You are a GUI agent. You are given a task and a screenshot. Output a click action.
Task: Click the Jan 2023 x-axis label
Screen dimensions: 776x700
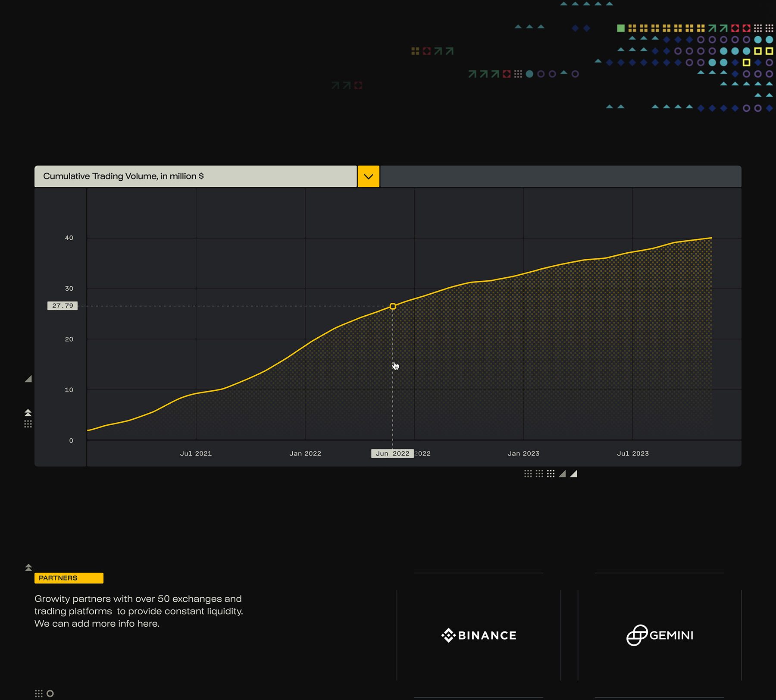coord(523,453)
